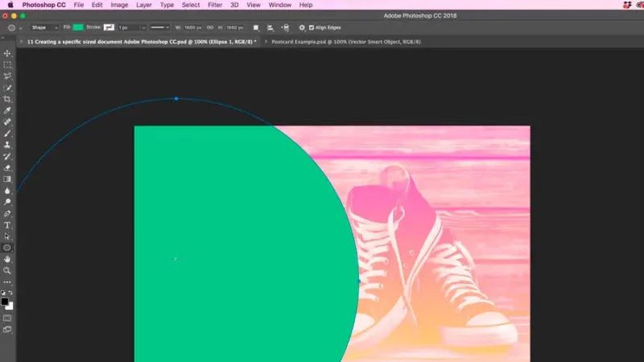The image size is (644, 362).
Task: Click the shape height field
Action: point(234,27)
